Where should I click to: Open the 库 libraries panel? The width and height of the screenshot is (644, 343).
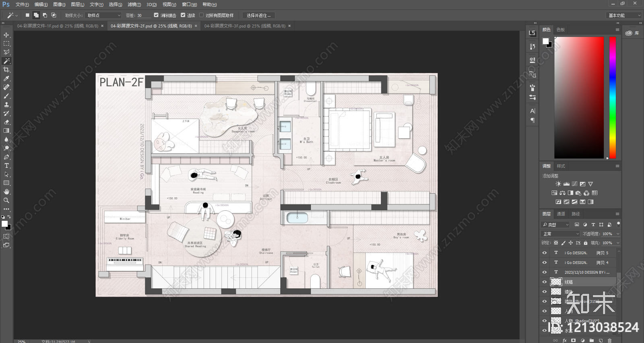633,33
